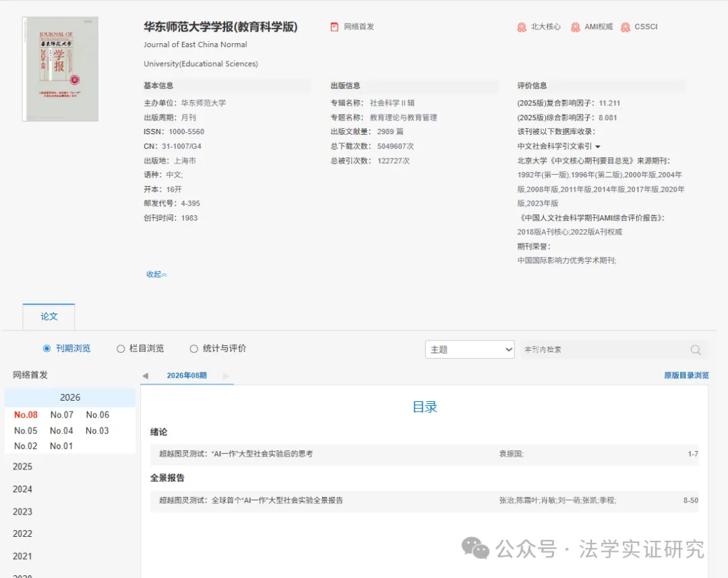This screenshot has height=578, width=728.
Task: Click author name 张治 in 全景报告 row
Action: tap(506, 500)
